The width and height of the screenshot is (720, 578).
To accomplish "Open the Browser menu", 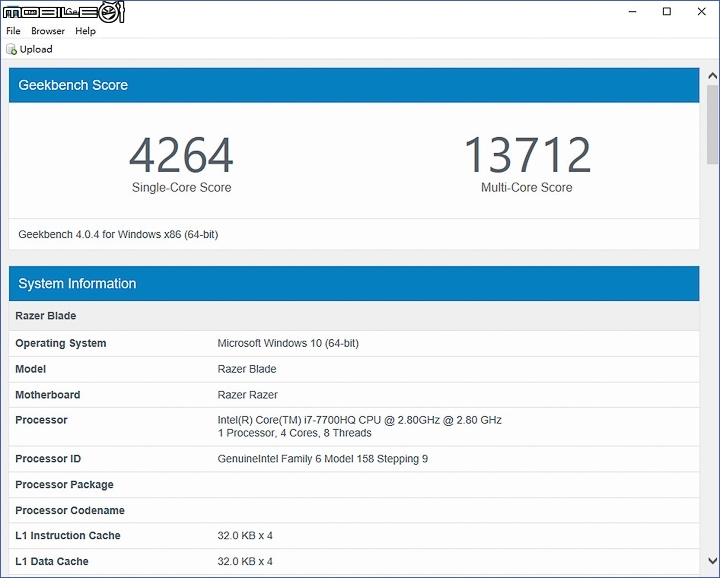I will 48,31.
